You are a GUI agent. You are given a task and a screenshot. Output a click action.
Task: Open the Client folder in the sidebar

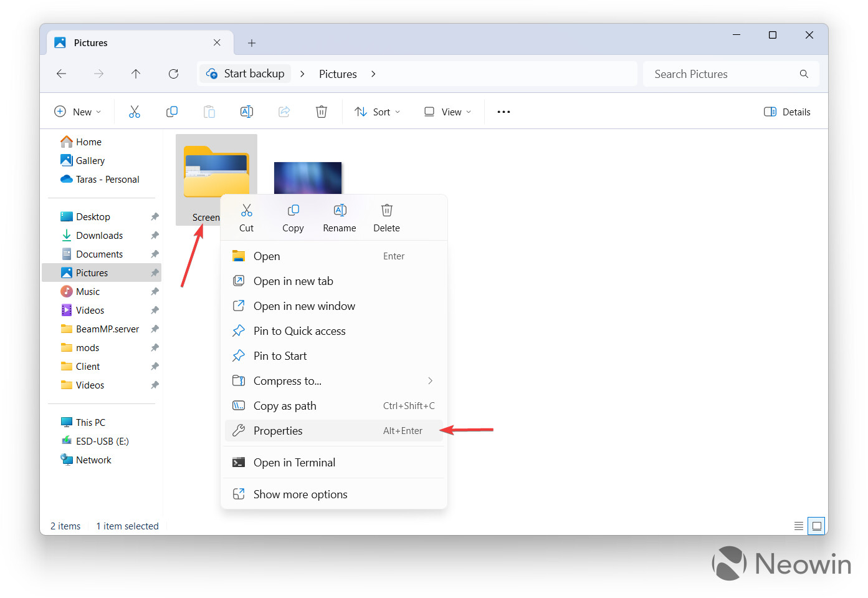pos(80,366)
